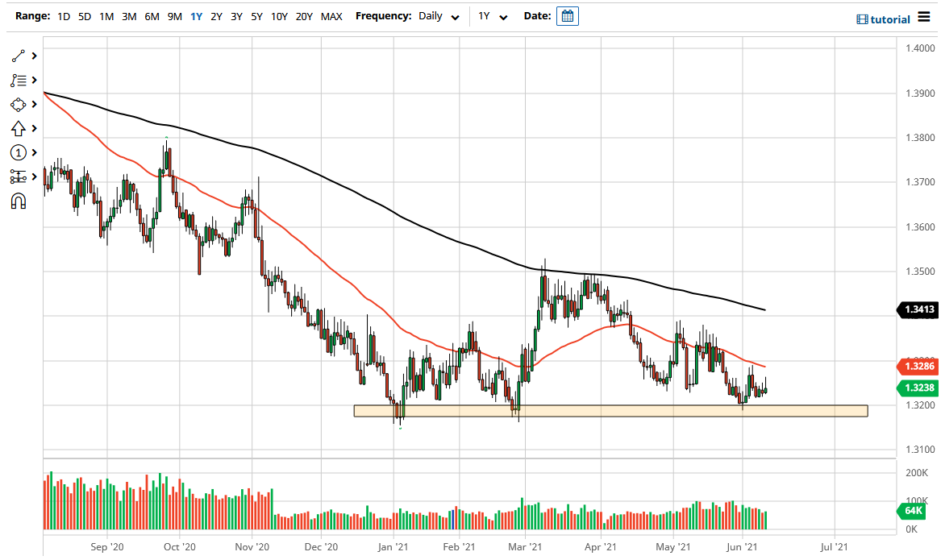This screenshot has height=560, width=941.
Task: Open the hamburger menu
Action: coord(923,18)
